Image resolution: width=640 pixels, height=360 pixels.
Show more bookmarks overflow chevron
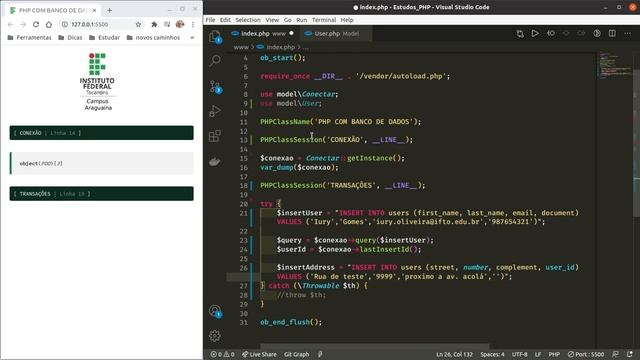coord(192,38)
